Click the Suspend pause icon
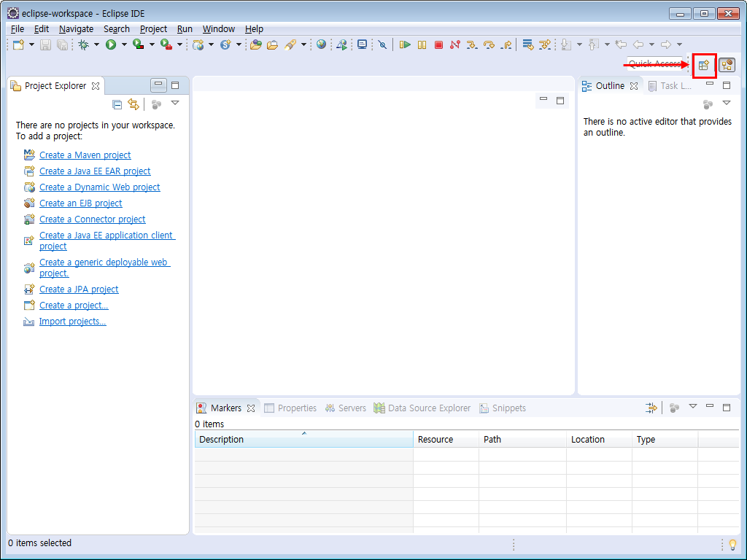747x560 pixels. (x=422, y=44)
